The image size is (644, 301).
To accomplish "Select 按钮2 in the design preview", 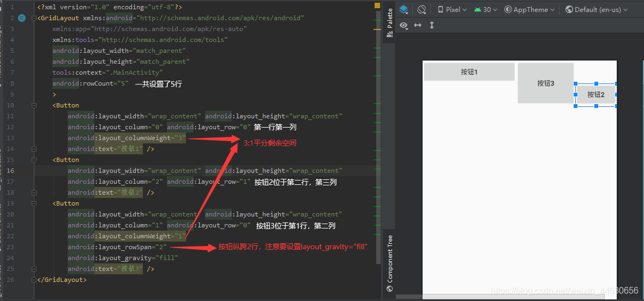I will click(596, 94).
